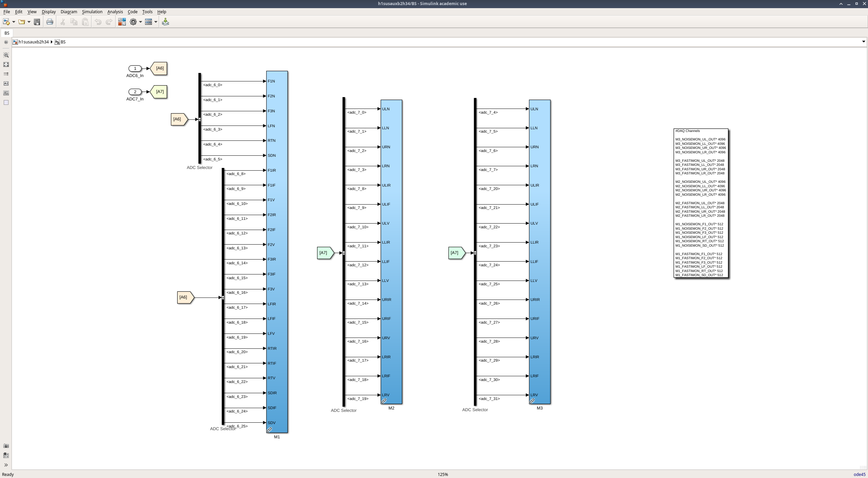
Task: Expand the New Model dropdown arrow
Action: [14, 22]
